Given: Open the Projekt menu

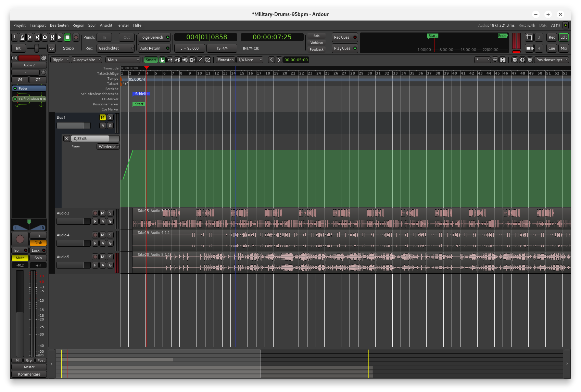Looking at the screenshot, I should tap(20, 25).
